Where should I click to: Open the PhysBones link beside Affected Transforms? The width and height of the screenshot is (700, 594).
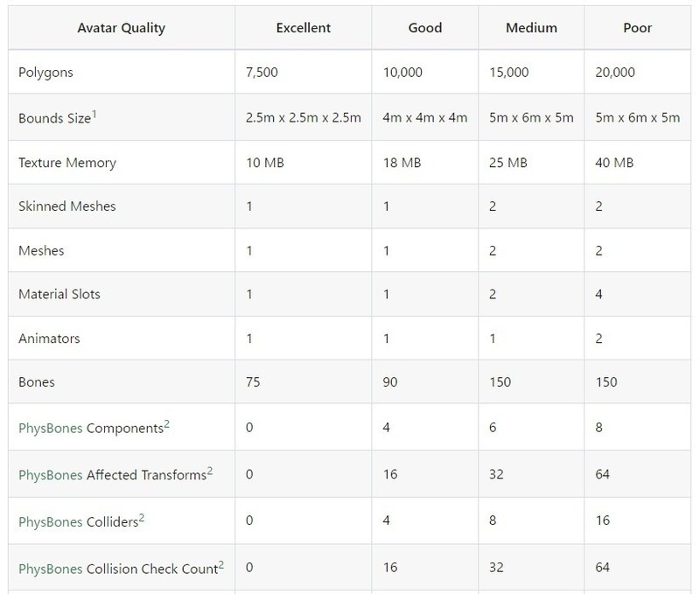[x=50, y=475]
